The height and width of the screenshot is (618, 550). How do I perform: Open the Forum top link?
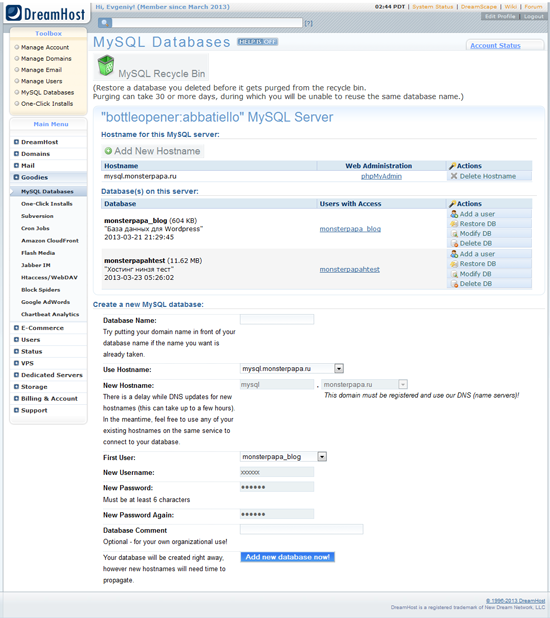533,7
